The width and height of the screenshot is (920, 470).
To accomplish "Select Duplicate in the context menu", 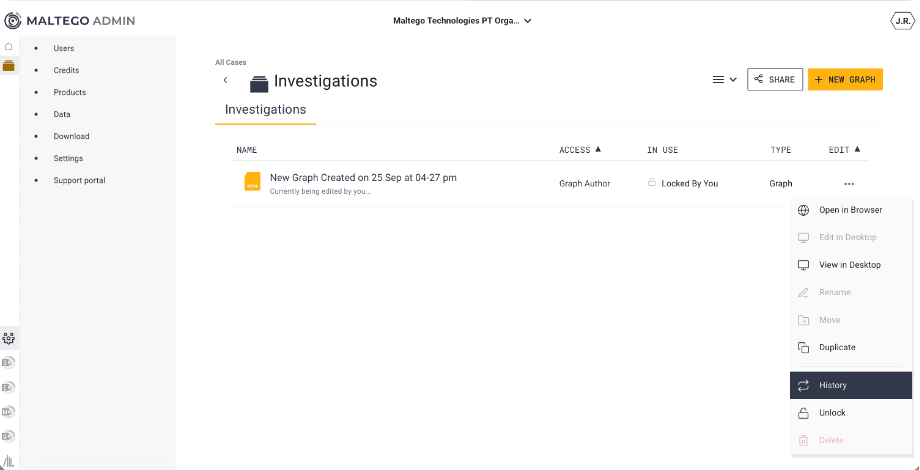I will (851, 347).
